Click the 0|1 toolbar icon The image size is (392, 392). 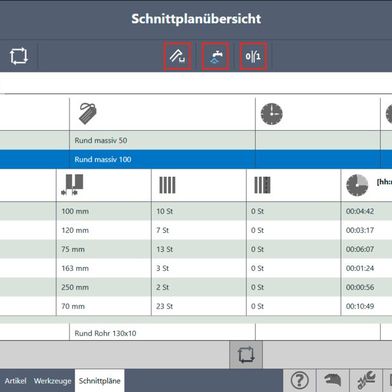(x=253, y=56)
